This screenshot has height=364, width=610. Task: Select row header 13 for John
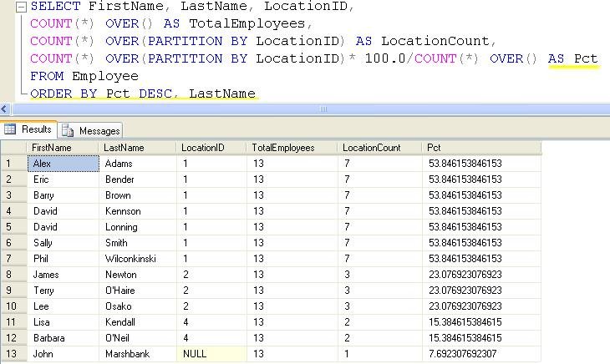(x=13, y=354)
